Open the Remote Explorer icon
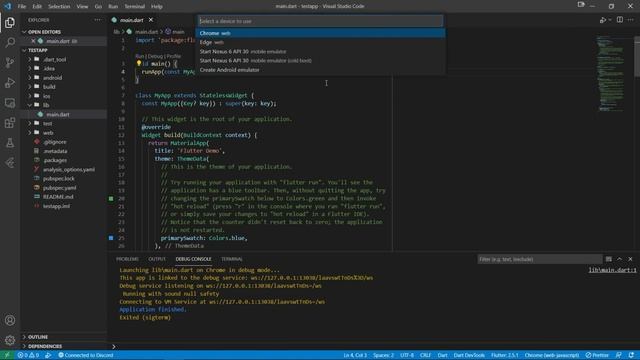 (10, 102)
